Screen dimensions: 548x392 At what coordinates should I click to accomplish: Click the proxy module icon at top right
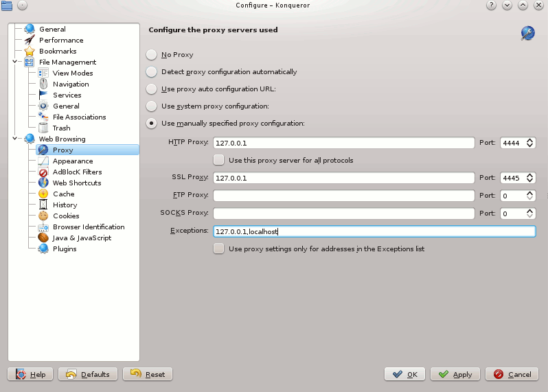point(527,33)
